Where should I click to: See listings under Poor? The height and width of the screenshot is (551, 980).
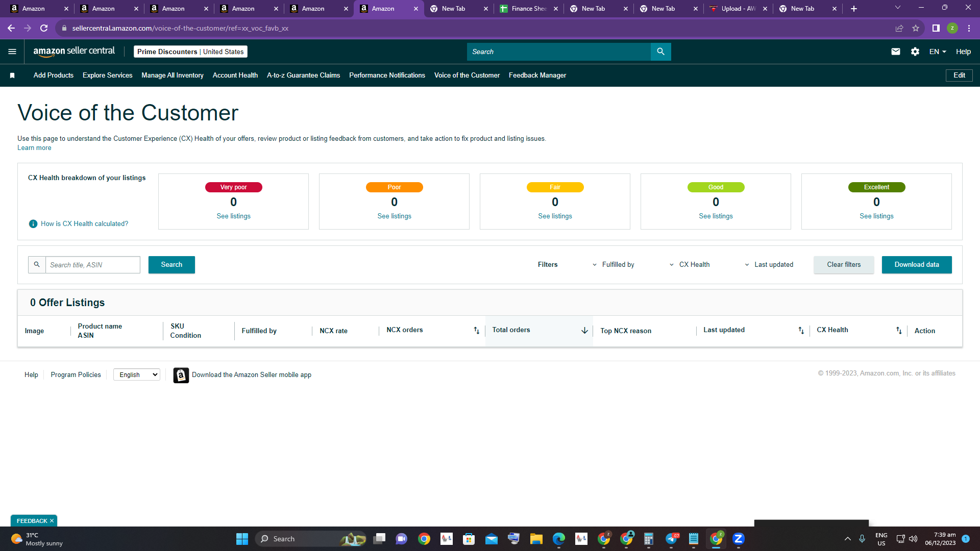394,216
